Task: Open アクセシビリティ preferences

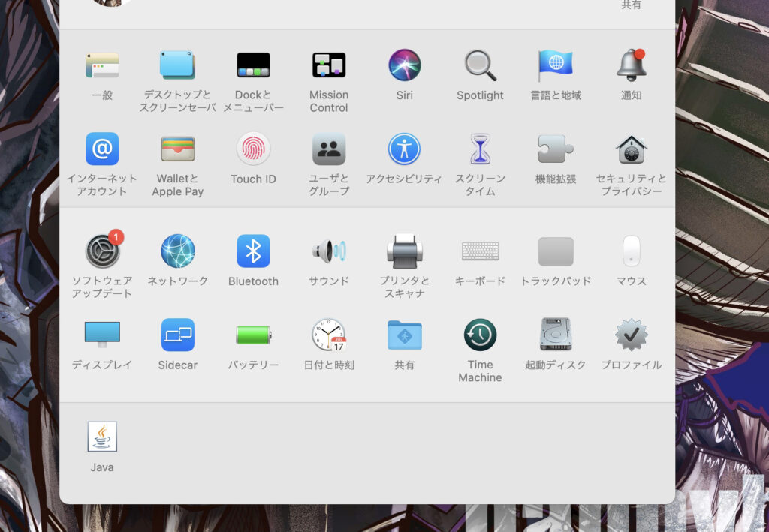Action: tap(404, 149)
